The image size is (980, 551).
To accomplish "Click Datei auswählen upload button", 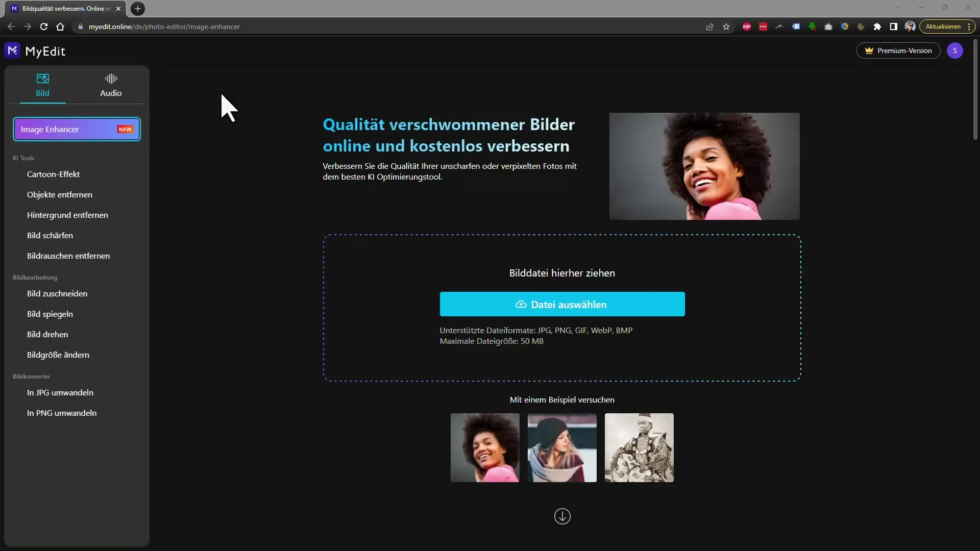I will point(562,304).
